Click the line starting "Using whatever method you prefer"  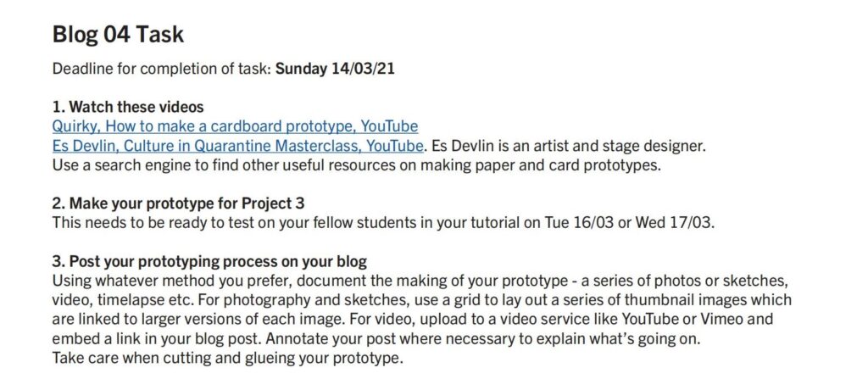click(420, 281)
